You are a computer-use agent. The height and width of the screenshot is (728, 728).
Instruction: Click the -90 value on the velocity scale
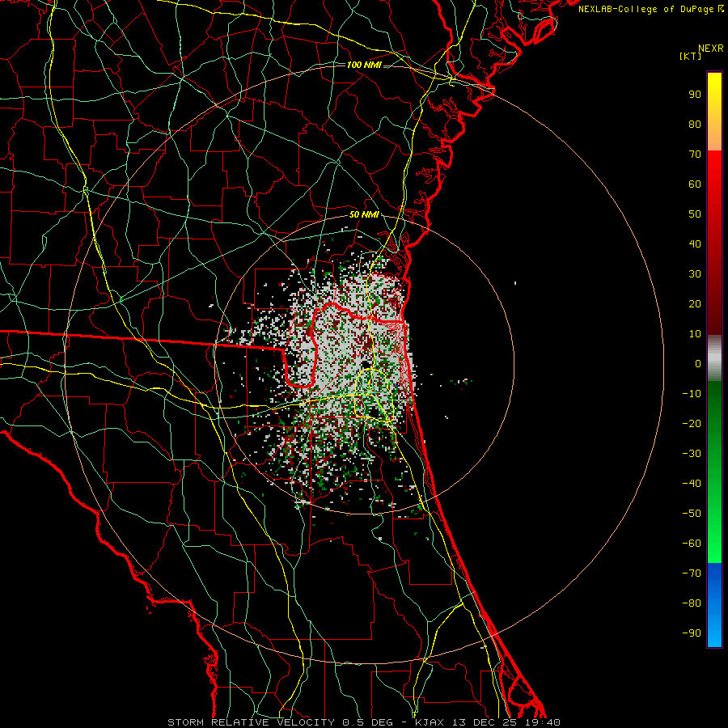[692, 633]
